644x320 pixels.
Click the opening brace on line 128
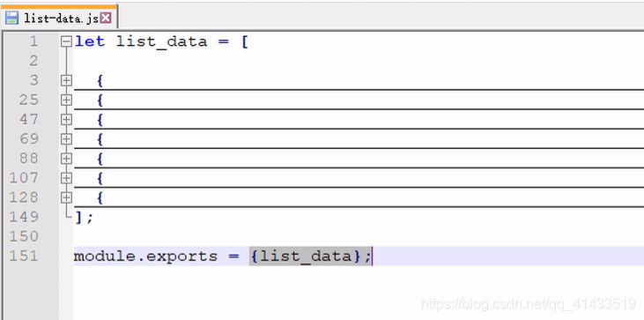point(100,198)
